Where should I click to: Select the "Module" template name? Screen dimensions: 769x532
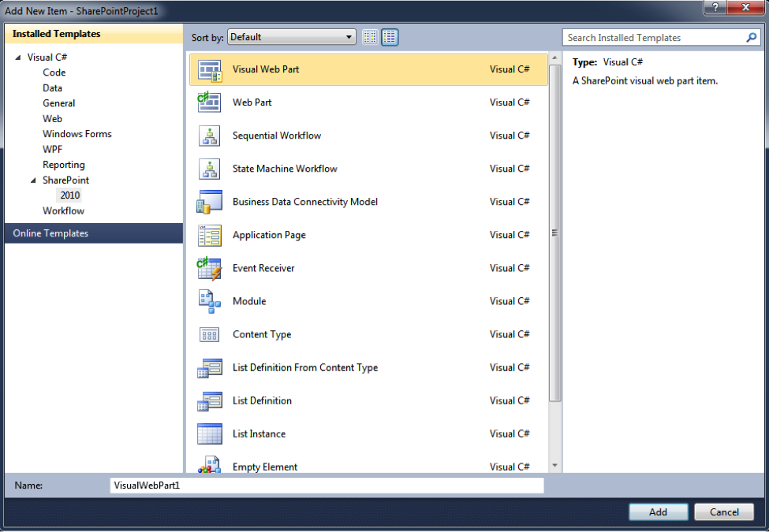click(249, 301)
